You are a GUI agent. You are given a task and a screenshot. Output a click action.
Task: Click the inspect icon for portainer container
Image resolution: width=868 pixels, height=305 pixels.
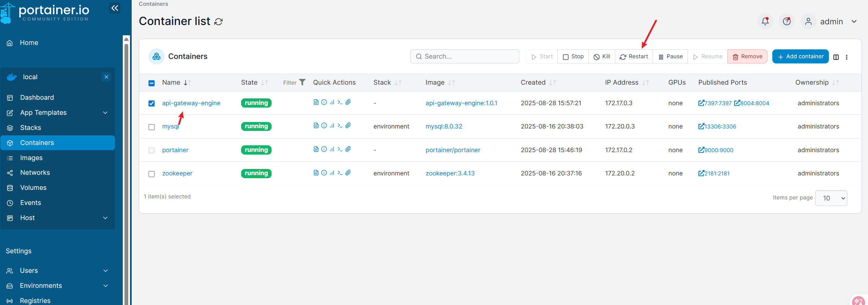(x=324, y=149)
